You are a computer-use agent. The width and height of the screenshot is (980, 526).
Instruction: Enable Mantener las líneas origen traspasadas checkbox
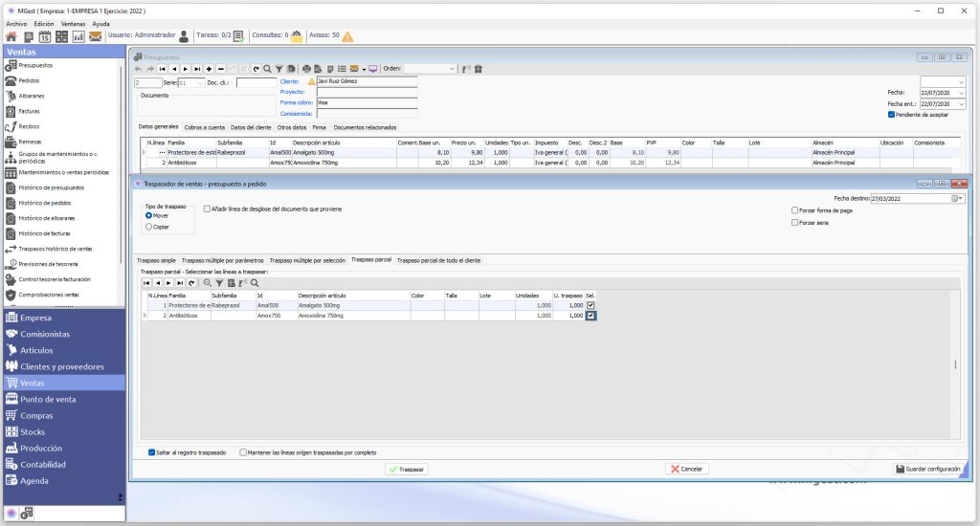click(243, 452)
